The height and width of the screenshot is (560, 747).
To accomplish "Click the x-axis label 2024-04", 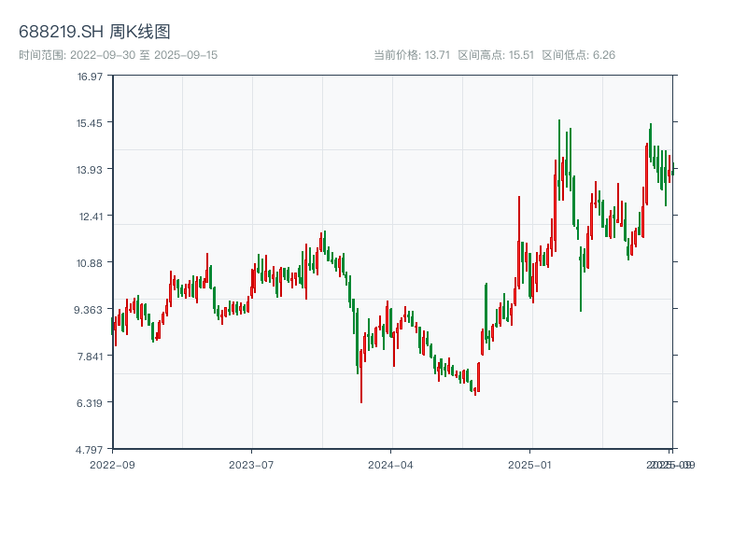I will (x=390, y=465).
